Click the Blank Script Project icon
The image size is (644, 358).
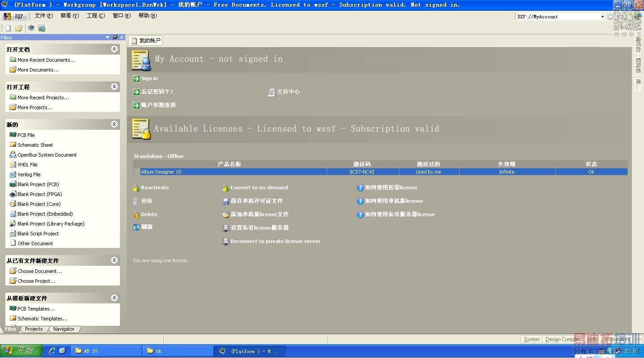pos(13,233)
